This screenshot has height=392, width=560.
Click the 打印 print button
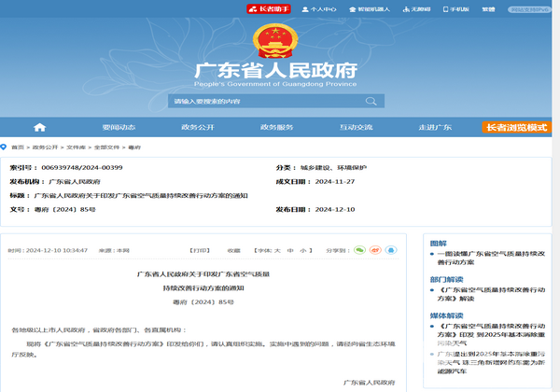click(199, 251)
